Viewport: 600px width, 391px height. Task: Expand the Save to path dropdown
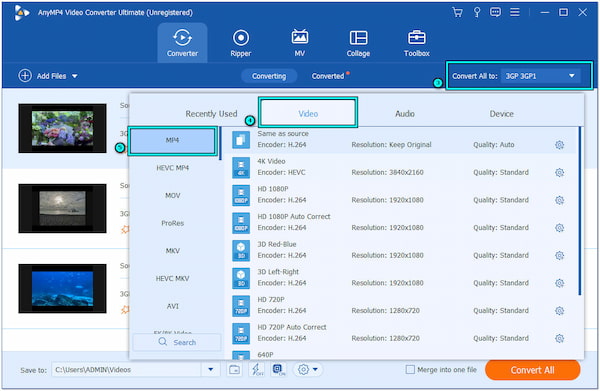(x=211, y=370)
